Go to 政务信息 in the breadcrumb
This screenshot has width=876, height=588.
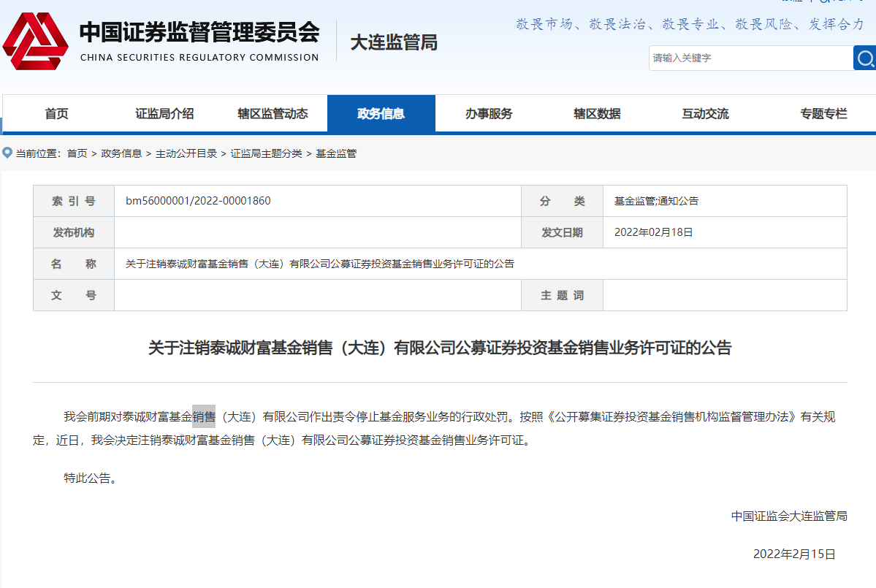[x=121, y=153]
